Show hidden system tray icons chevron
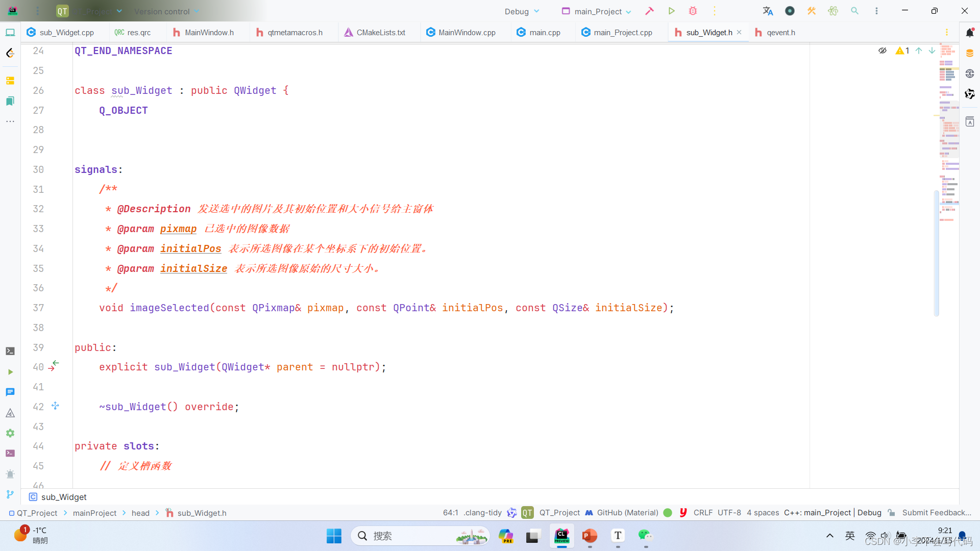The height and width of the screenshot is (551, 980). coord(830,536)
